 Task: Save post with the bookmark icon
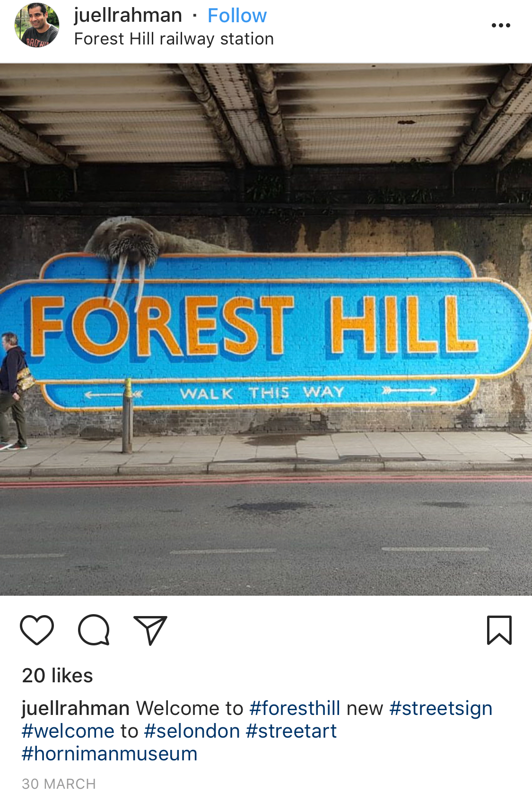pos(499,630)
